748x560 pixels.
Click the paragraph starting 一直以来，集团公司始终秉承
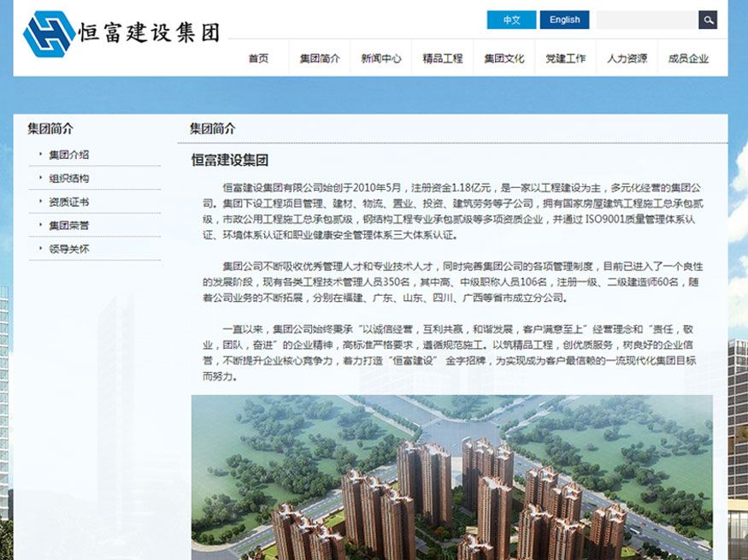click(x=450, y=352)
